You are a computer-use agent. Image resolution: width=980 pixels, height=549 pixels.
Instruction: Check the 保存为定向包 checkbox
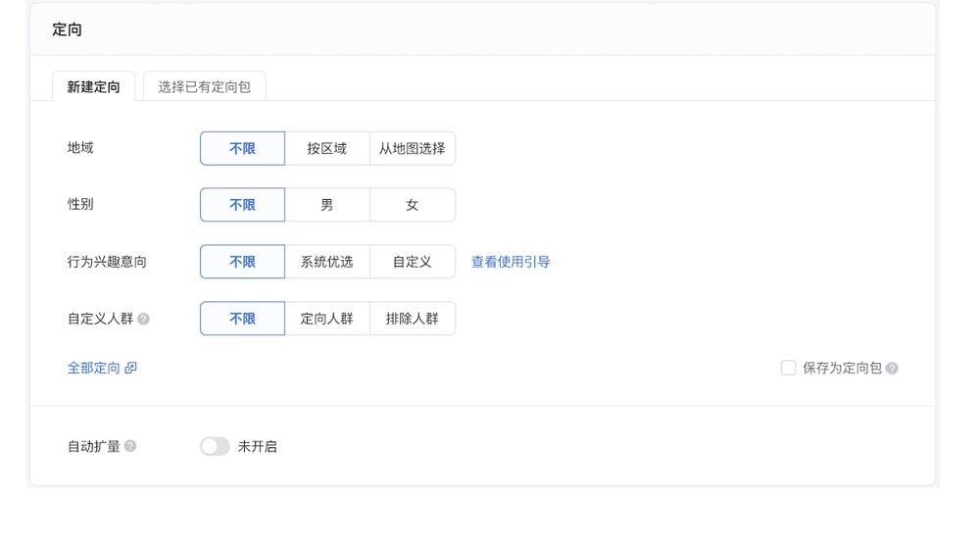pos(788,368)
